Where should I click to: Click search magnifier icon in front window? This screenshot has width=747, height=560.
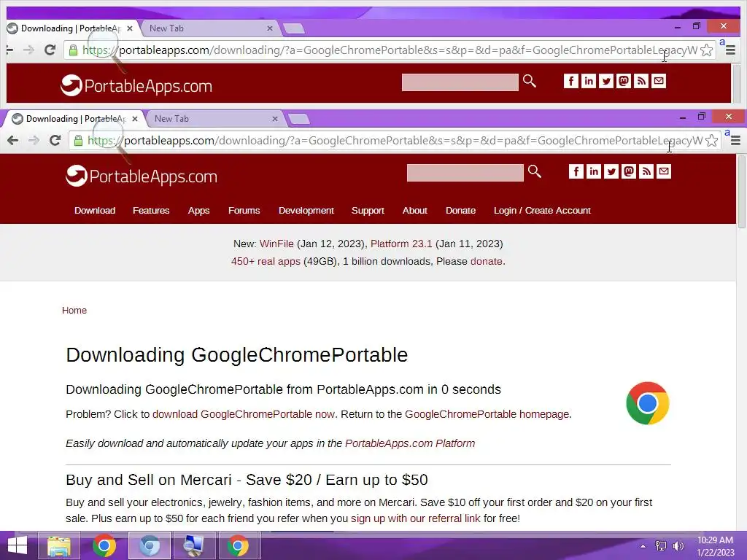click(535, 171)
